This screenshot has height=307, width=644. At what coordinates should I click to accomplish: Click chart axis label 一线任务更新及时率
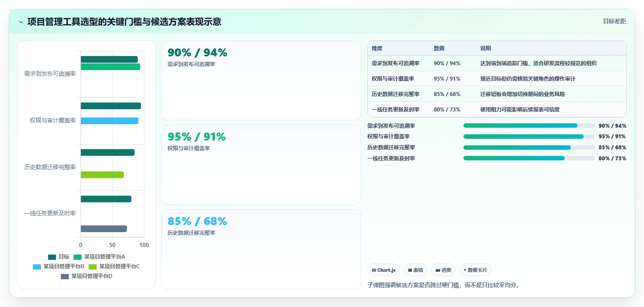click(50, 214)
